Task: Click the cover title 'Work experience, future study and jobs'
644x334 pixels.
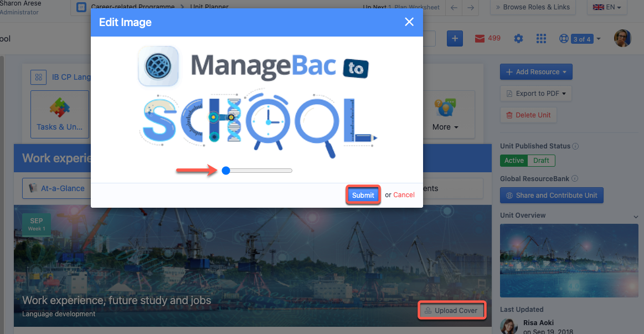Action: pos(117,300)
